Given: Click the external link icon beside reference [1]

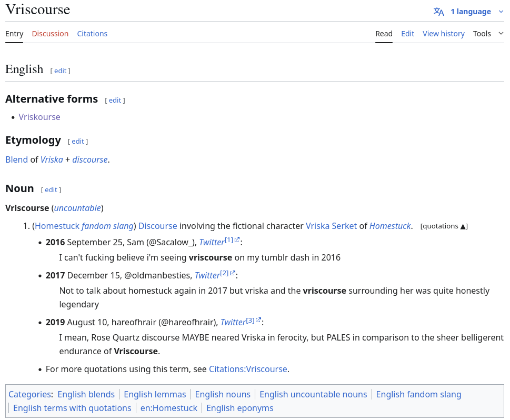Looking at the screenshot, I should tap(237, 240).
